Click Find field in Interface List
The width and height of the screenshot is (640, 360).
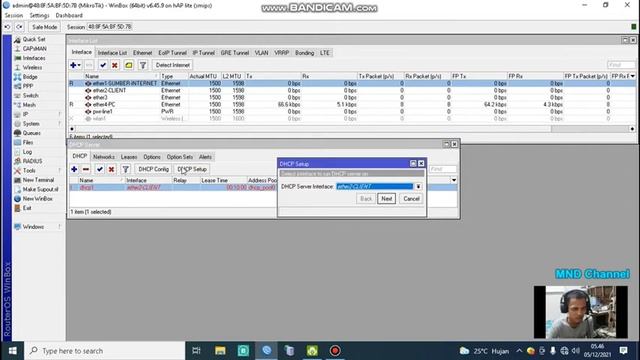tap(621, 65)
